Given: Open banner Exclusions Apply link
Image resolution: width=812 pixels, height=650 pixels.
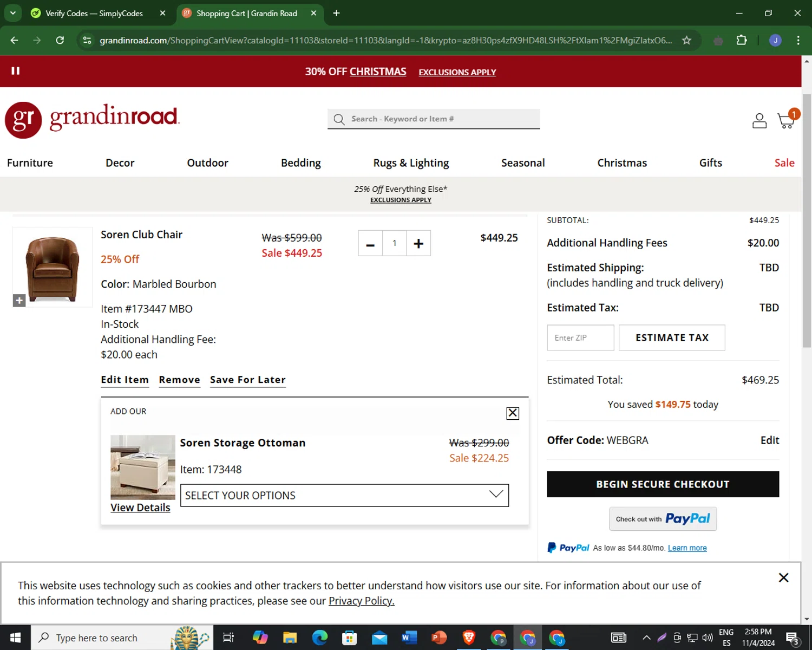Looking at the screenshot, I should pyautogui.click(x=457, y=72).
